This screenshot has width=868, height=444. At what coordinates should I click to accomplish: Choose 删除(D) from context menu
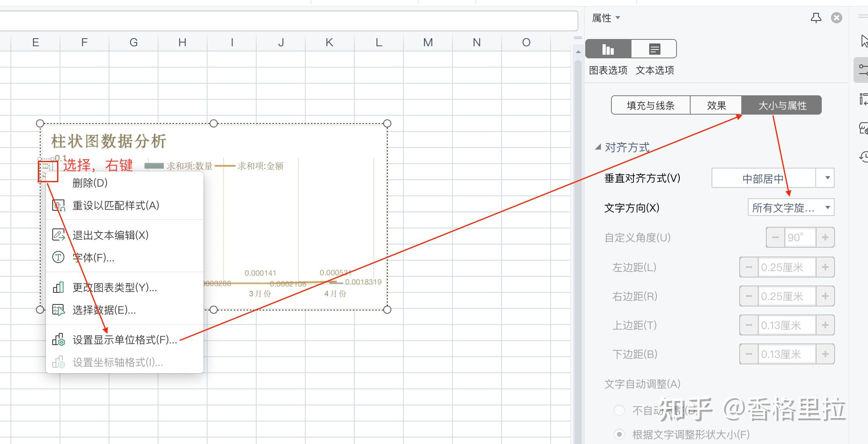(125, 183)
